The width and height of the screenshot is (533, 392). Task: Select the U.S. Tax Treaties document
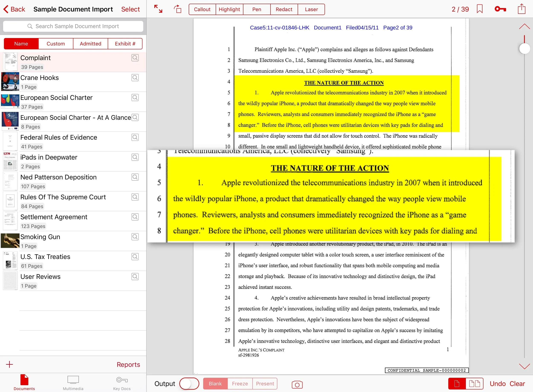point(73,261)
